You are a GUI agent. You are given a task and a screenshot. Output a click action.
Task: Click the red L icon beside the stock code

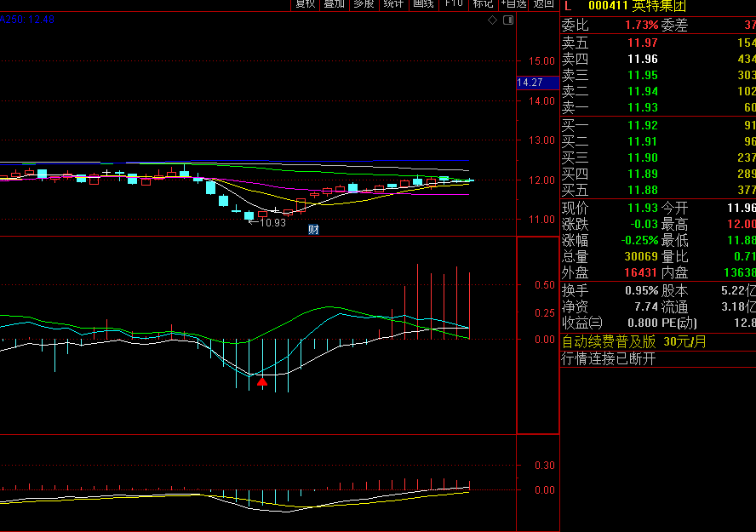point(568,5)
